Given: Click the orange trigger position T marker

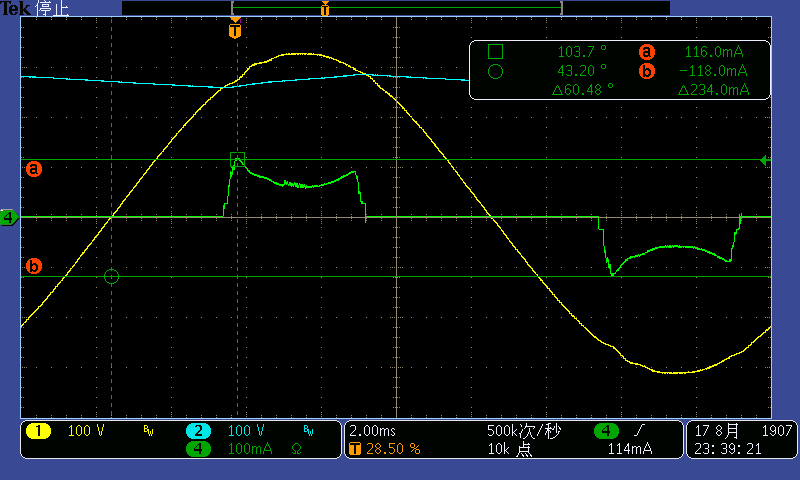Looking at the screenshot, I should click(x=235, y=31).
